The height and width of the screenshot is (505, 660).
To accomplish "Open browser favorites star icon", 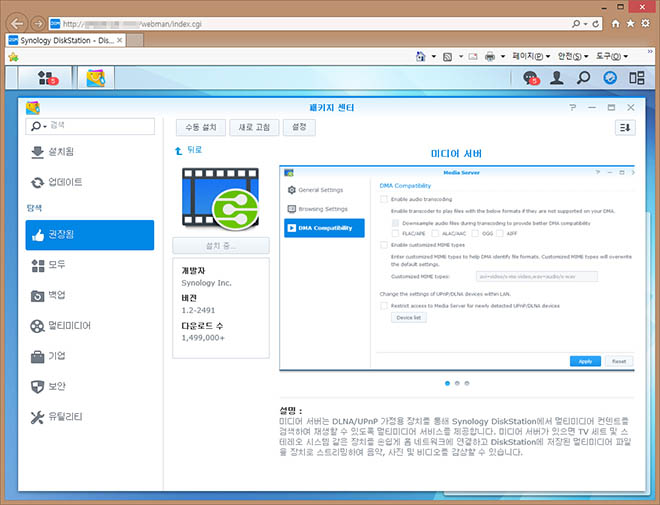I will [x=630, y=24].
